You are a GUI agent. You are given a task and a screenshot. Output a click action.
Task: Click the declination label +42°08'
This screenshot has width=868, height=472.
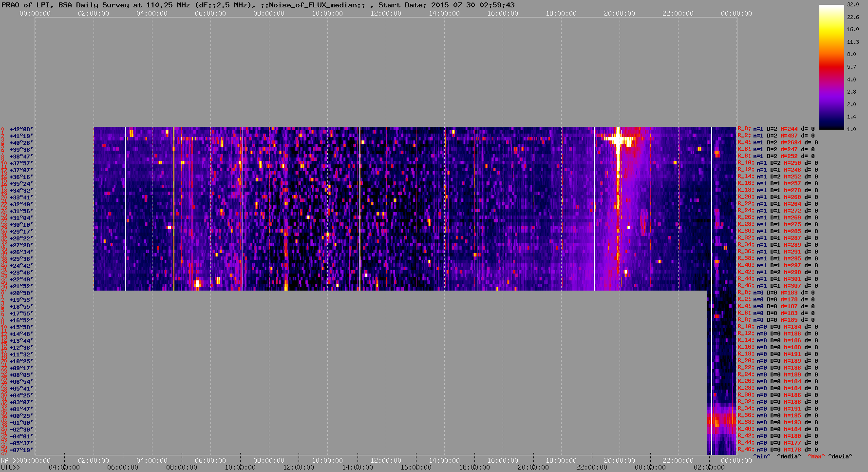21,129
